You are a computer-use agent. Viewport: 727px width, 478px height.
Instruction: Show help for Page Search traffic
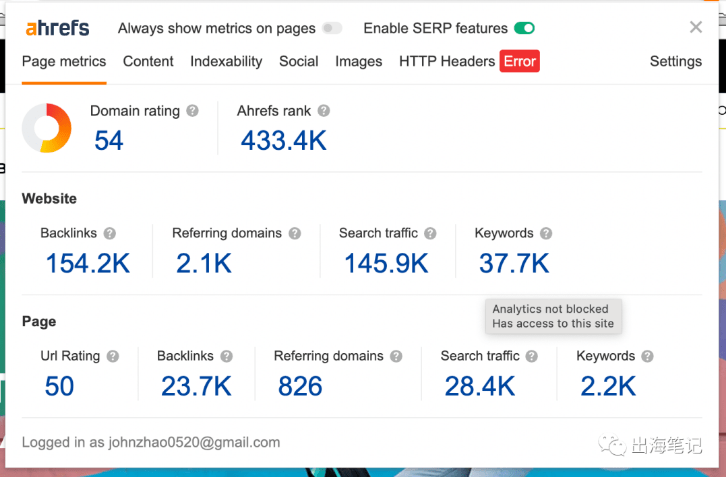[x=532, y=356]
